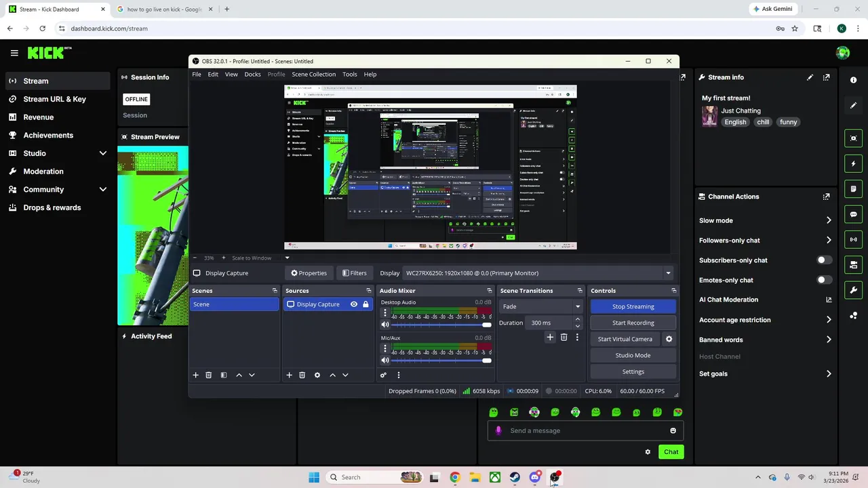Click Studio Mode button
This screenshot has width=868, height=488.
[633, 355]
